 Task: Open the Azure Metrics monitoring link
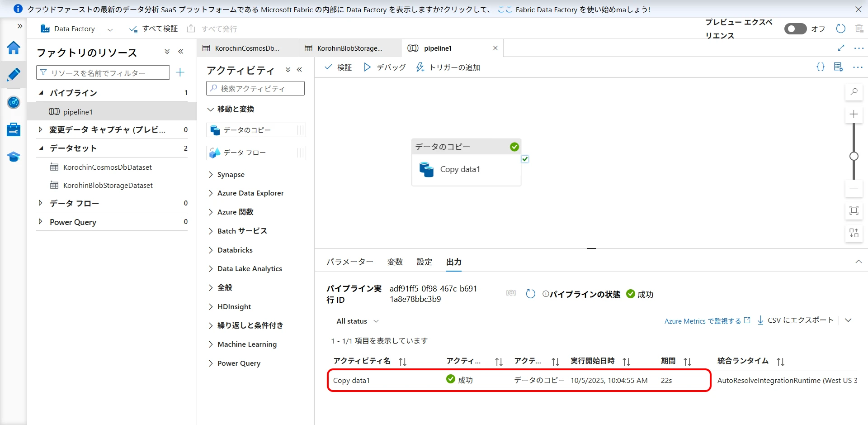707,321
